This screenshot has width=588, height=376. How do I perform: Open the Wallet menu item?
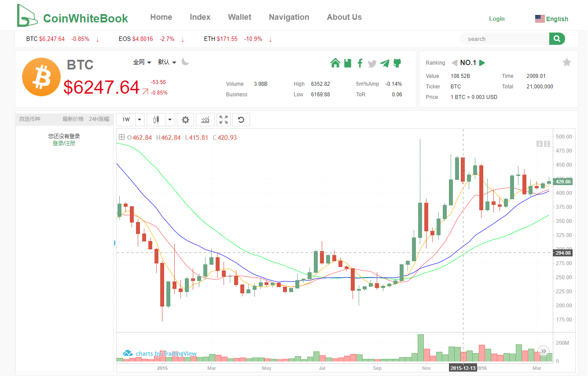(x=239, y=17)
